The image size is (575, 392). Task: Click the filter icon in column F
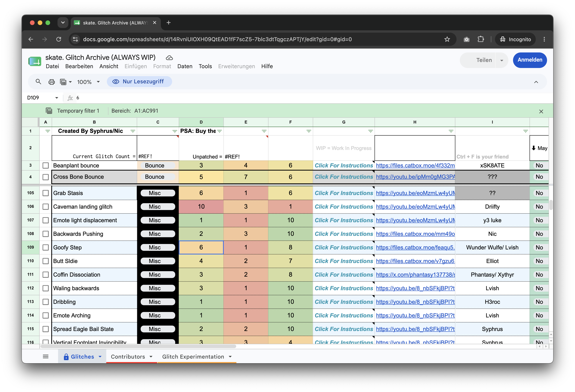coord(309,131)
